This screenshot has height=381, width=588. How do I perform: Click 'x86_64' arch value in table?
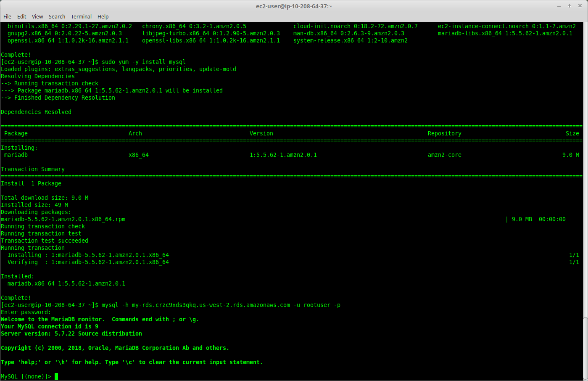click(x=139, y=155)
